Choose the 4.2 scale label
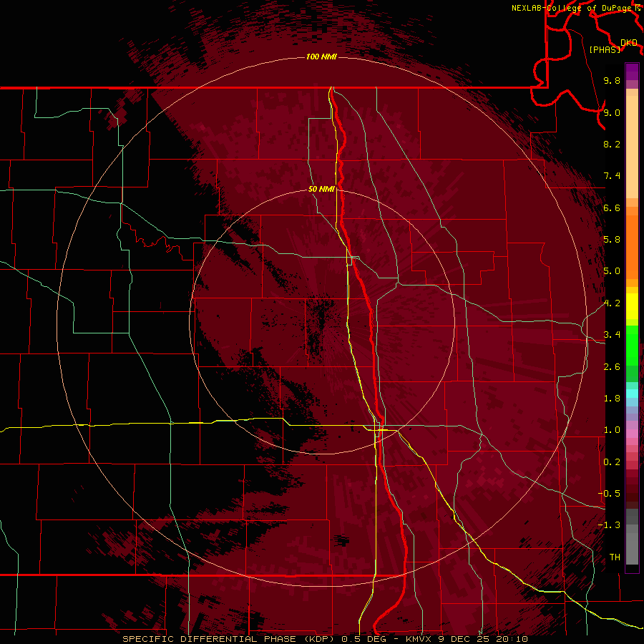 pyautogui.click(x=612, y=303)
